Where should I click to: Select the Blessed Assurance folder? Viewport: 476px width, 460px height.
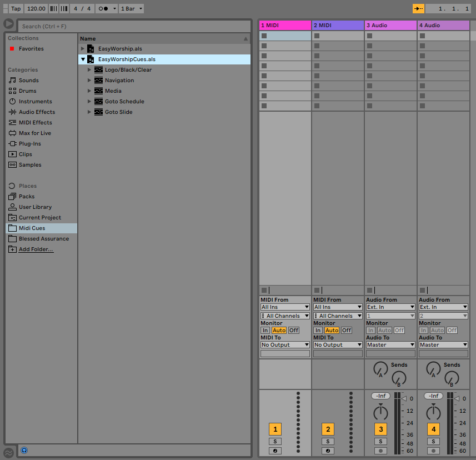click(x=44, y=239)
